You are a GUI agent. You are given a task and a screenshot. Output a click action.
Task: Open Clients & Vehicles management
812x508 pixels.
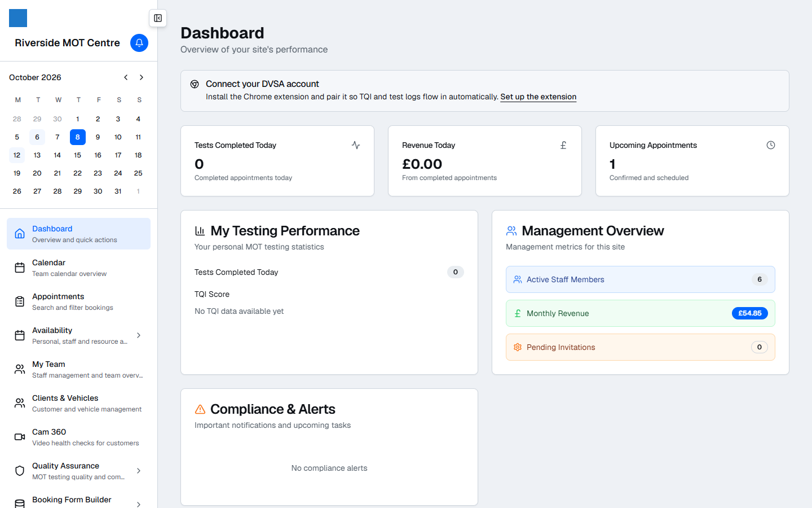78,403
